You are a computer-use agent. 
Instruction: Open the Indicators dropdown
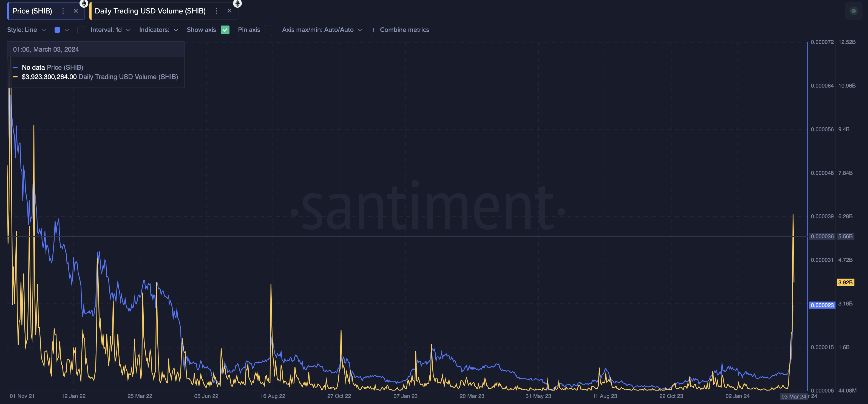click(158, 30)
